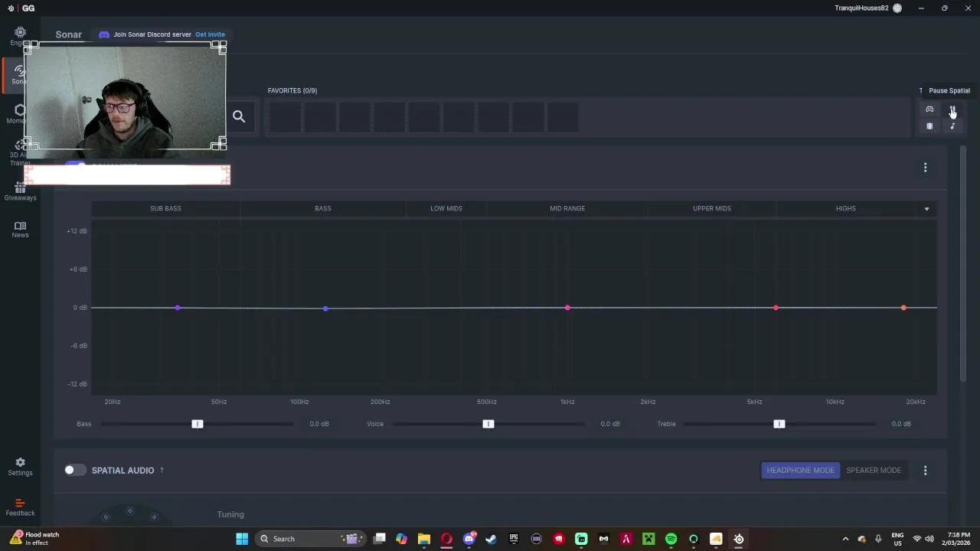This screenshot has width=980, height=551.
Task: Select the music note mode icon
Action: pos(952,126)
